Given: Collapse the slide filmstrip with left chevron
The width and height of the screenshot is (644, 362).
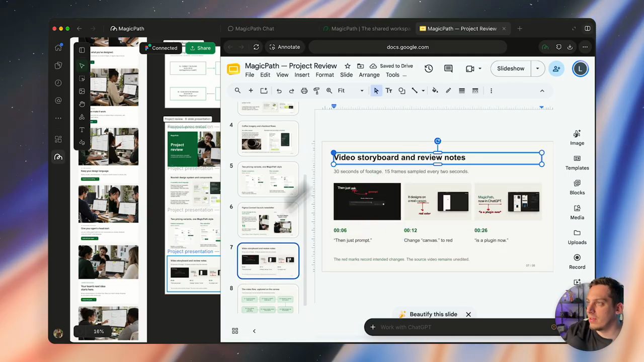Looking at the screenshot, I should pos(254,331).
